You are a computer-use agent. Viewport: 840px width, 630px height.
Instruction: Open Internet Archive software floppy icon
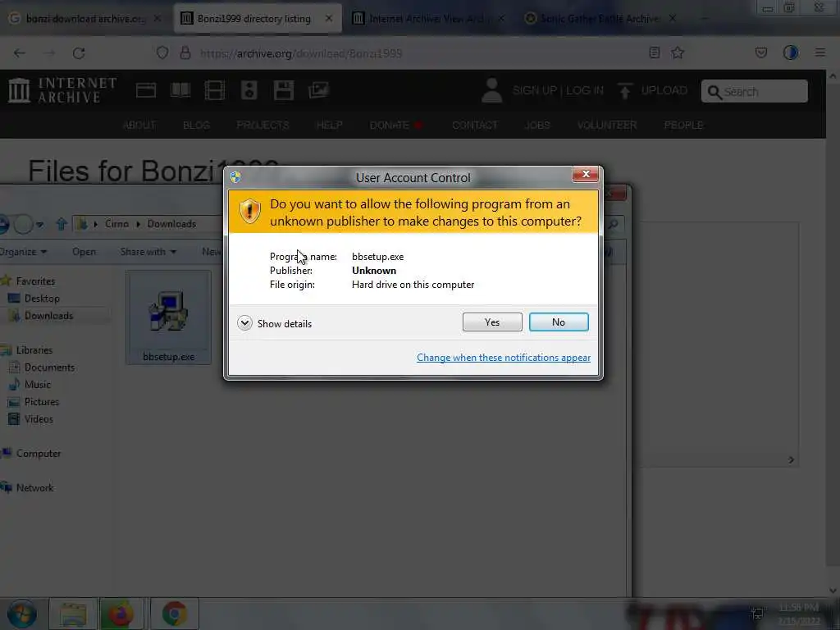point(283,90)
